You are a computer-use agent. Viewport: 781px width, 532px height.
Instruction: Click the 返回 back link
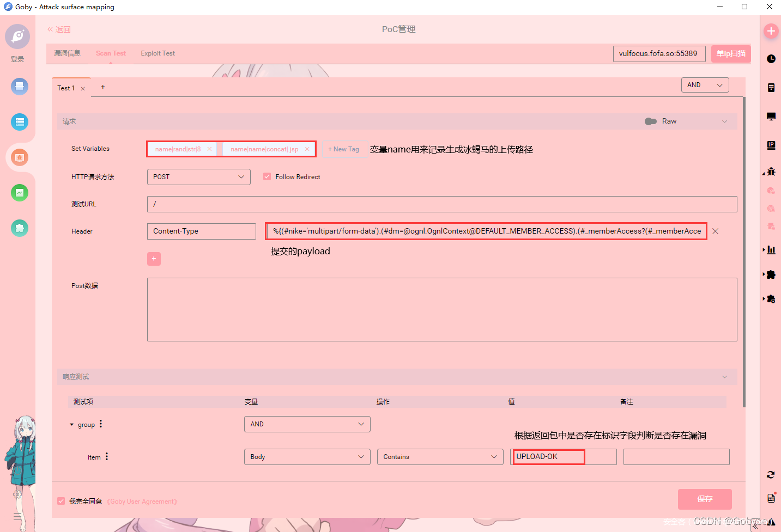59,29
